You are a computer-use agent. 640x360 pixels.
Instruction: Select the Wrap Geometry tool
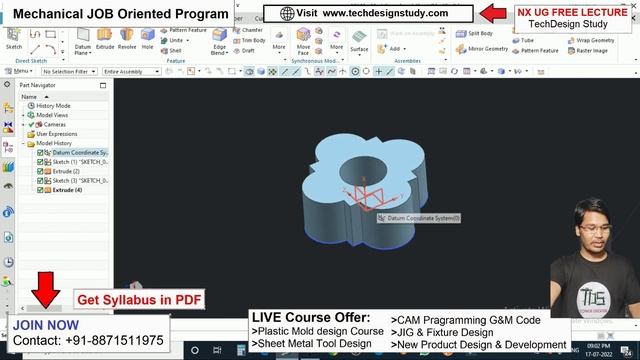click(x=591, y=40)
